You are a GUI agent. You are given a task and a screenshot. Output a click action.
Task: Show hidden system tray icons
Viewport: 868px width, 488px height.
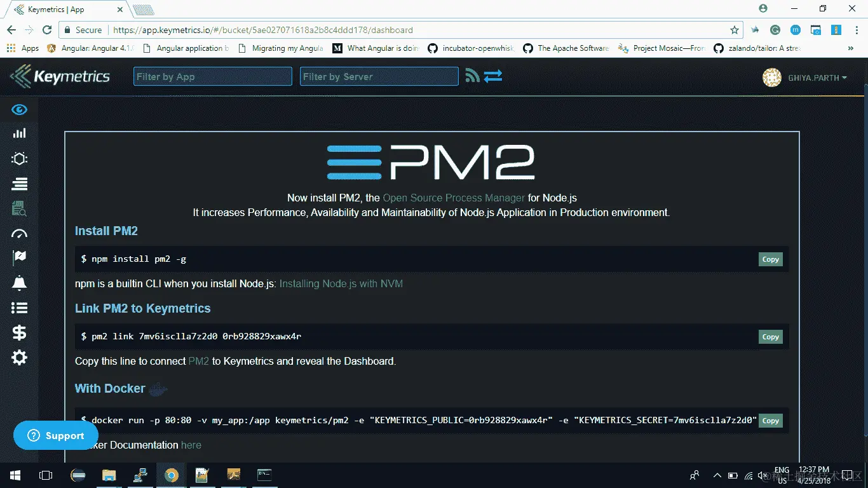click(717, 475)
